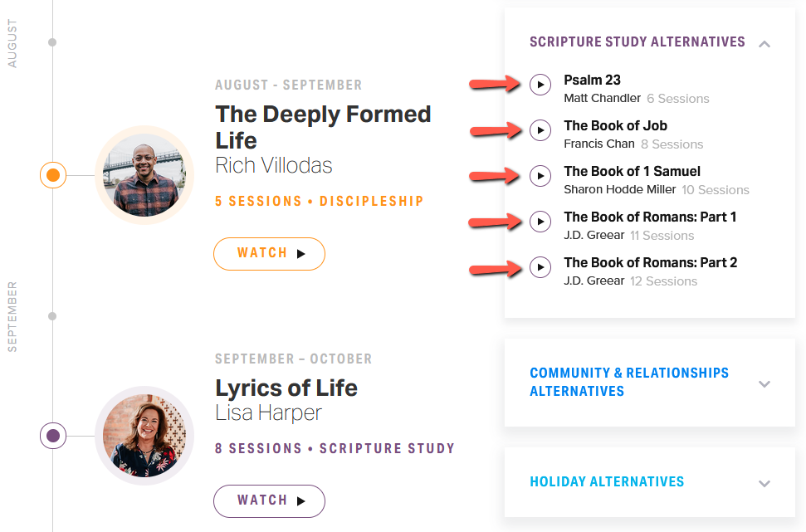This screenshot has width=806, height=532.
Task: Play The Book of Romans: Part 2
Action: pos(540,267)
